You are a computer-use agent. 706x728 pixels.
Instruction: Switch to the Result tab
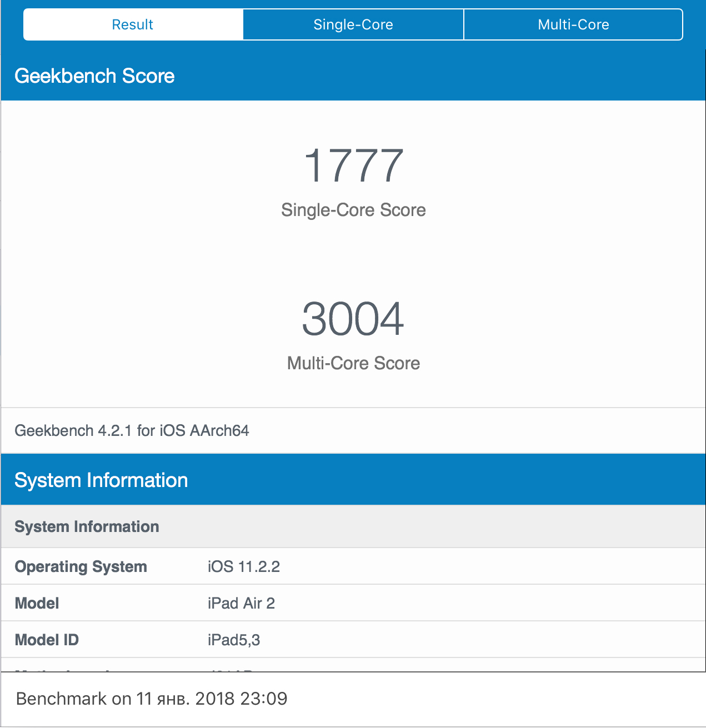133,24
